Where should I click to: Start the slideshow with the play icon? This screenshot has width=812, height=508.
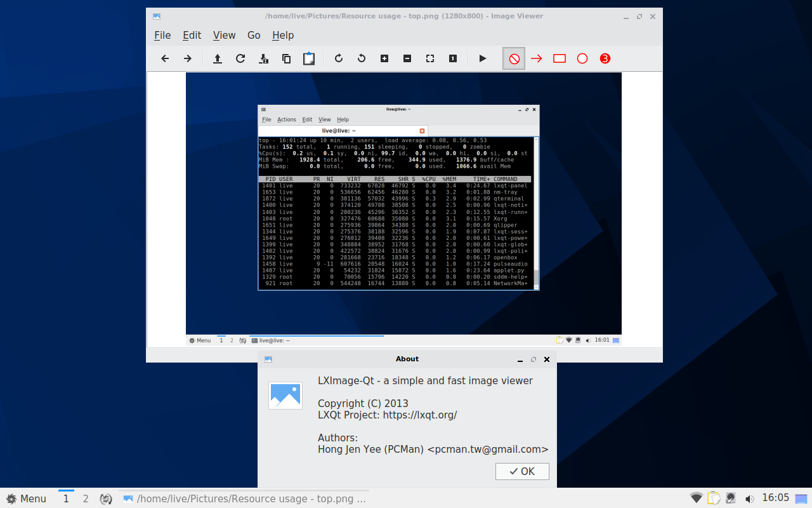[x=483, y=58]
